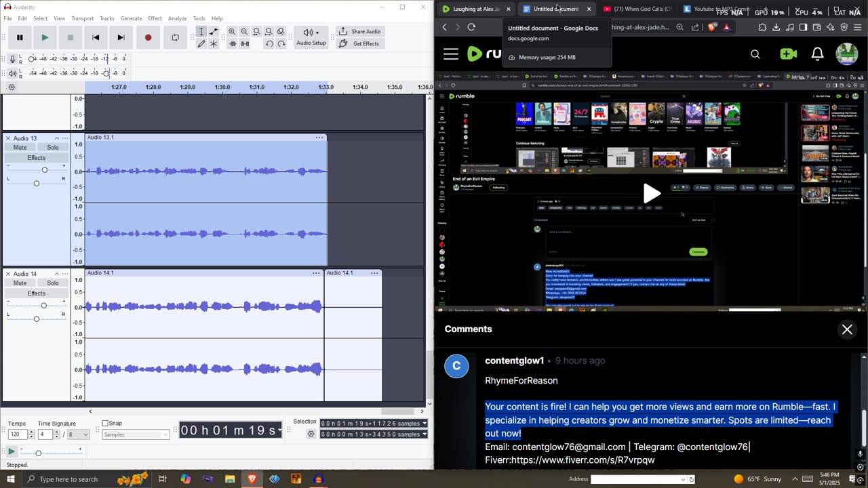Image resolution: width=868 pixels, height=488 pixels.
Task: Start playback with the green Play button
Action: tap(45, 37)
